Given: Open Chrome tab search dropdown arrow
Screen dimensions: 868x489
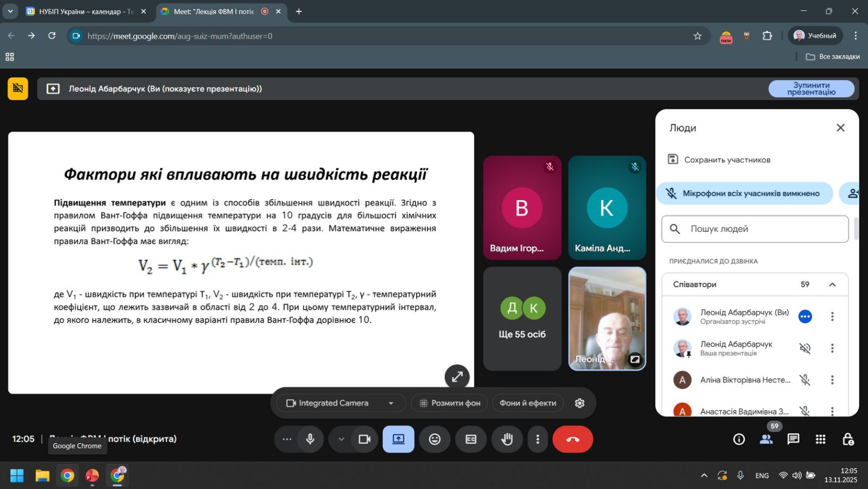Looking at the screenshot, I should coord(10,11).
